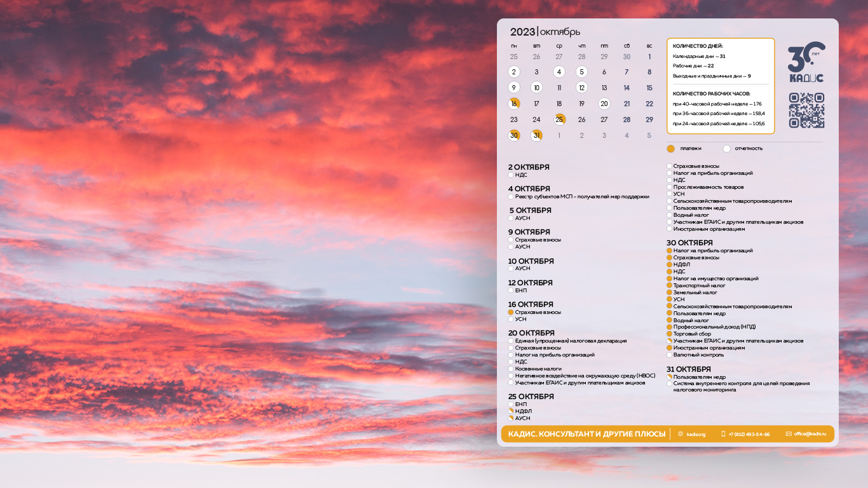Click the orange платежи legend circle
The width and height of the screenshot is (868, 488).
(670, 149)
